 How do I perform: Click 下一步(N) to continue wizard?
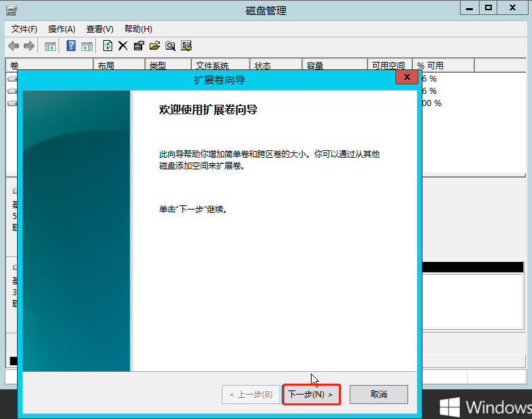(311, 395)
